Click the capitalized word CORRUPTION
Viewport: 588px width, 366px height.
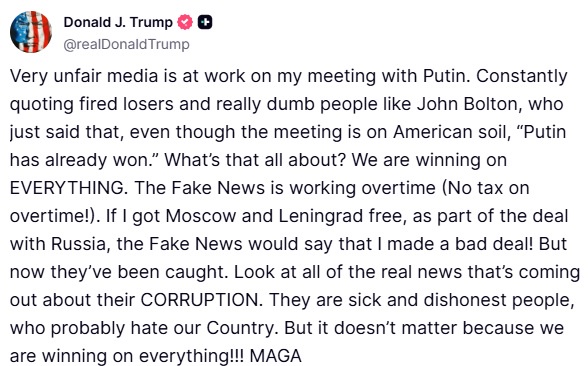click(200, 300)
